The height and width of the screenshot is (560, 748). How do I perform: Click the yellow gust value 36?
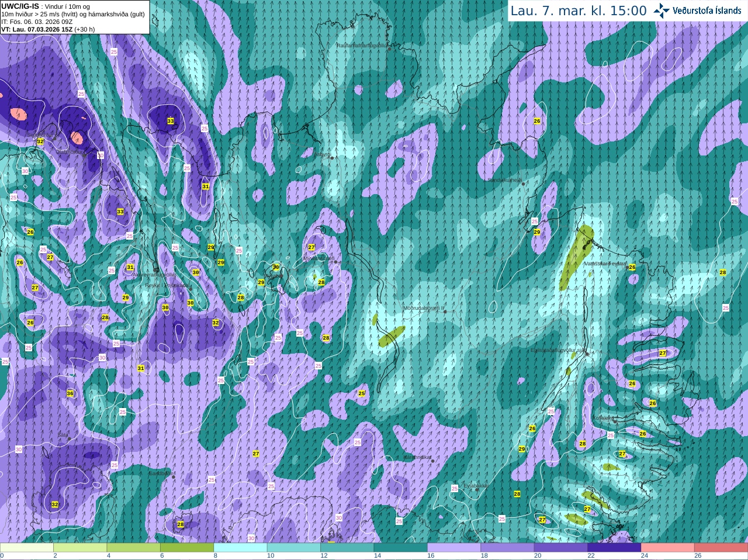coord(70,393)
